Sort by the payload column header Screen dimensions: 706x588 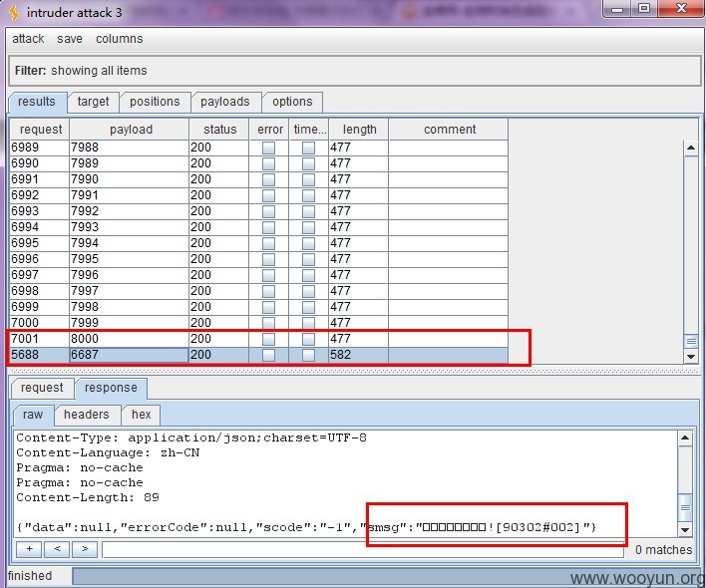(130, 130)
